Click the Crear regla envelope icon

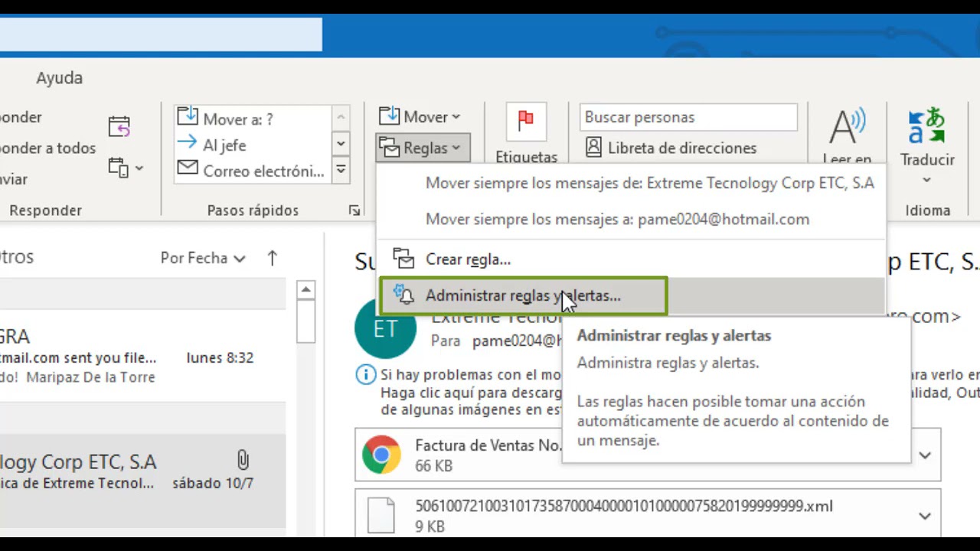(403, 259)
